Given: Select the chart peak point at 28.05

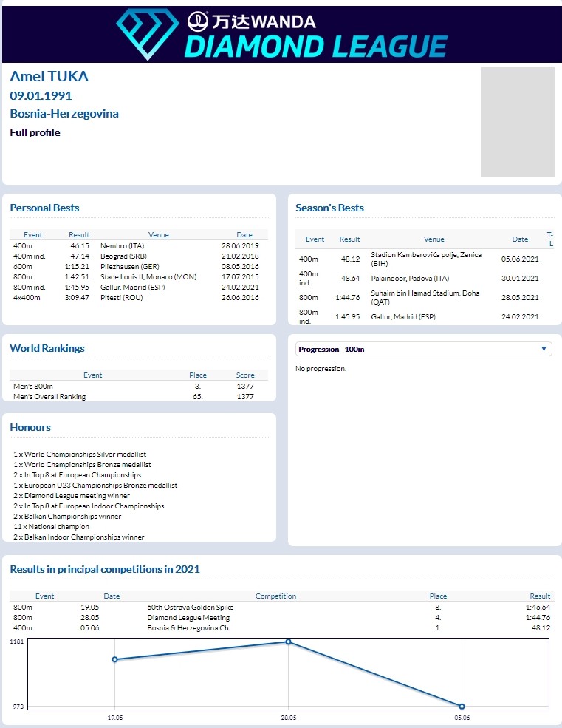Looking at the screenshot, I should coord(288,642).
